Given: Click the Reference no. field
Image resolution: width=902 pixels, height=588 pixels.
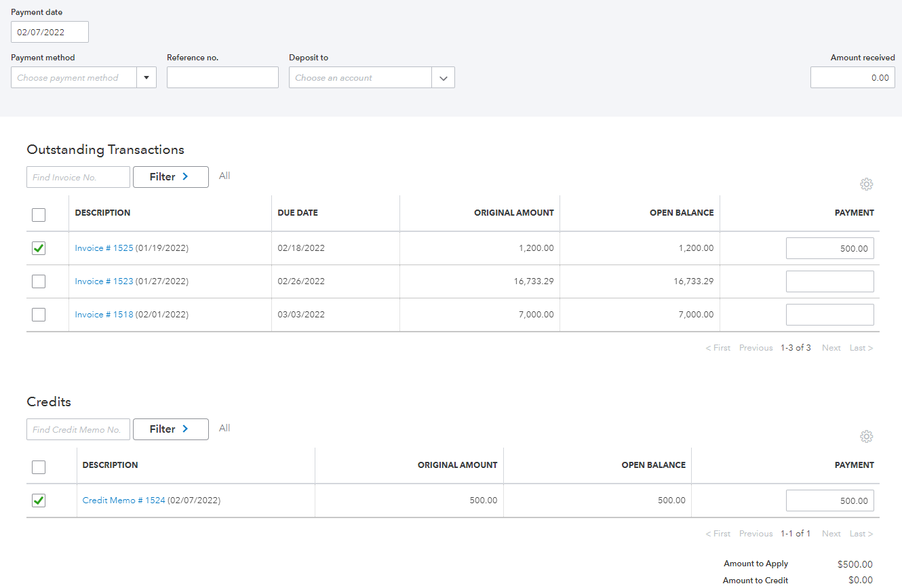Looking at the screenshot, I should (222, 77).
